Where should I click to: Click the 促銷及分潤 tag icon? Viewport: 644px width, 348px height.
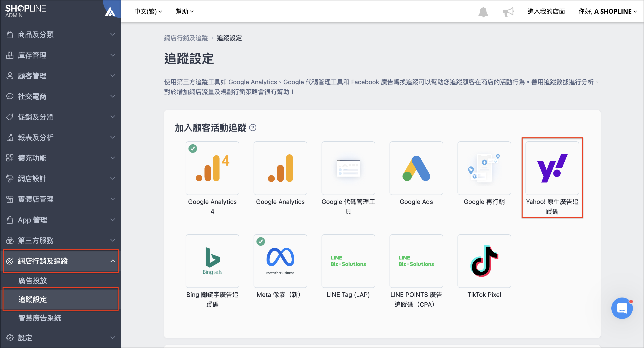(x=10, y=117)
